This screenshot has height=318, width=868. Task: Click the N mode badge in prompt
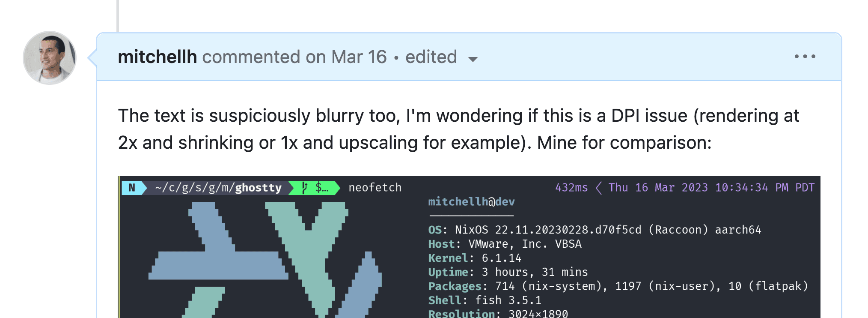click(132, 188)
